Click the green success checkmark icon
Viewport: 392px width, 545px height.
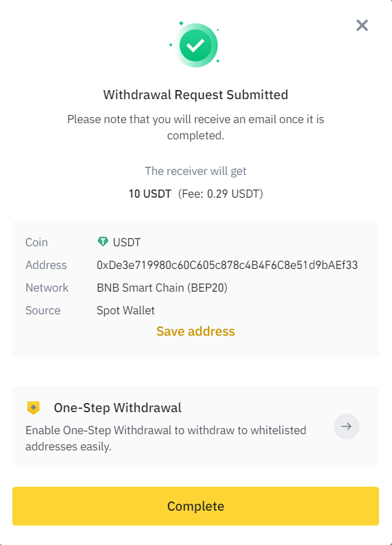[196, 45]
